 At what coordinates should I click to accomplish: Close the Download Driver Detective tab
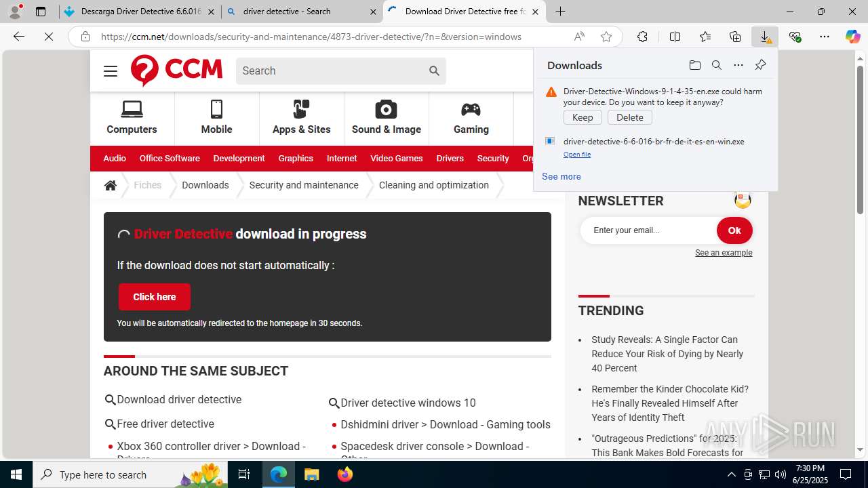click(535, 12)
